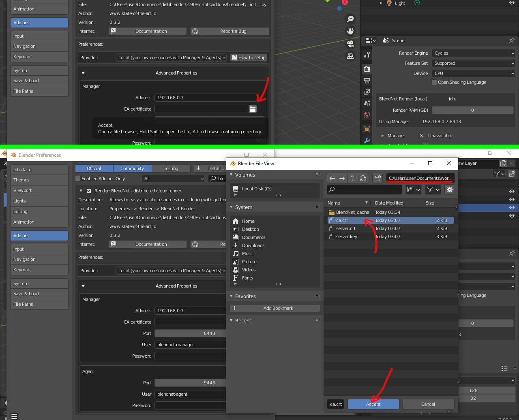Switch perspective/orthographic with the grid icon
Screen dimensions: 519x420
pyautogui.click(x=351, y=56)
